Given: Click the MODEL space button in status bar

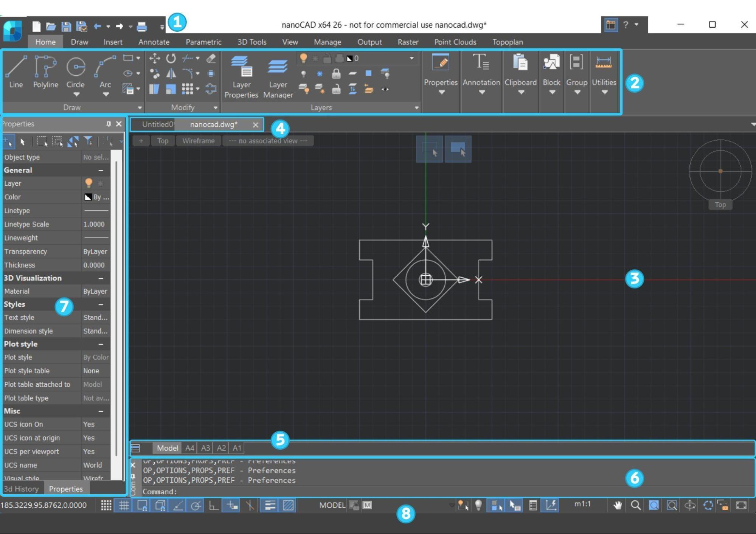Looking at the screenshot, I should (332, 505).
